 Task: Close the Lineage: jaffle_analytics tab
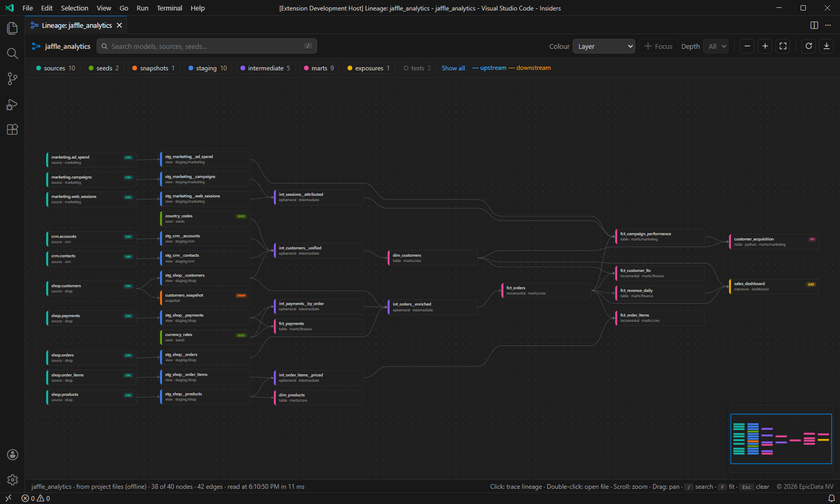tap(120, 25)
